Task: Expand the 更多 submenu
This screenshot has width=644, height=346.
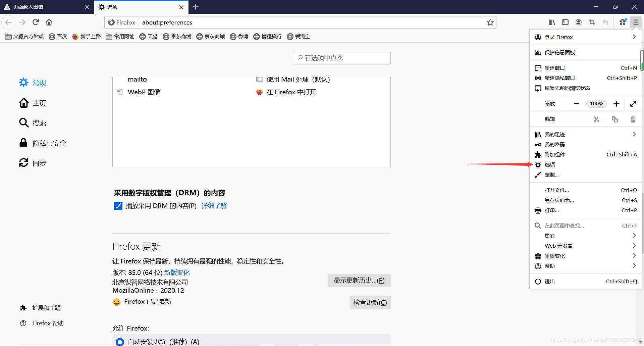Action: point(585,236)
